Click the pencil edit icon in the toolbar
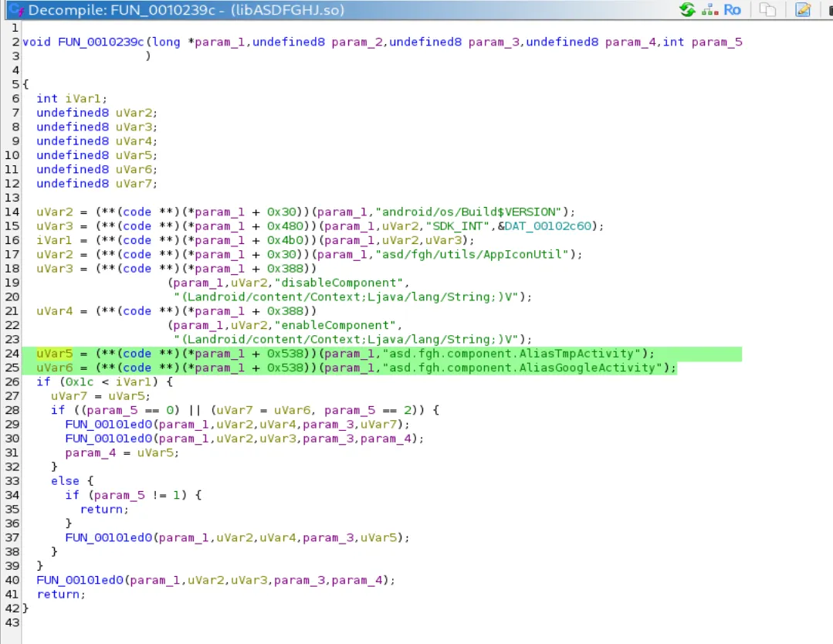Viewport: 833px width, 644px height. 803,10
